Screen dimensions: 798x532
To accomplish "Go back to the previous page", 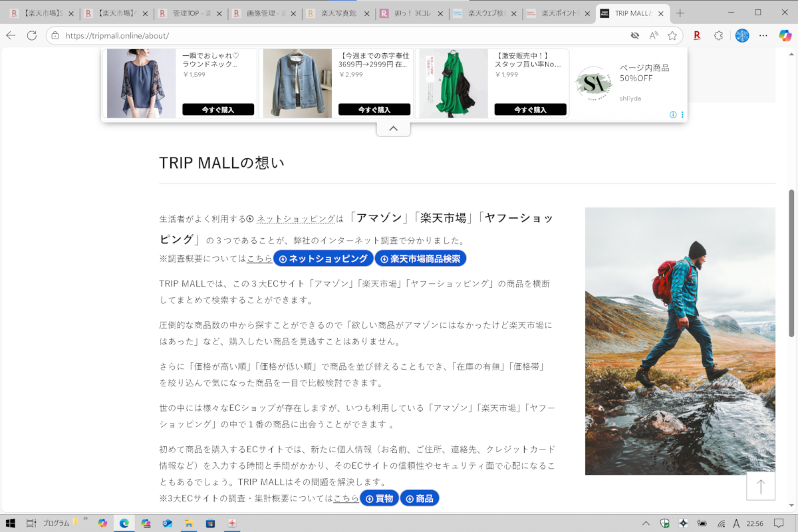I will [x=11, y=35].
